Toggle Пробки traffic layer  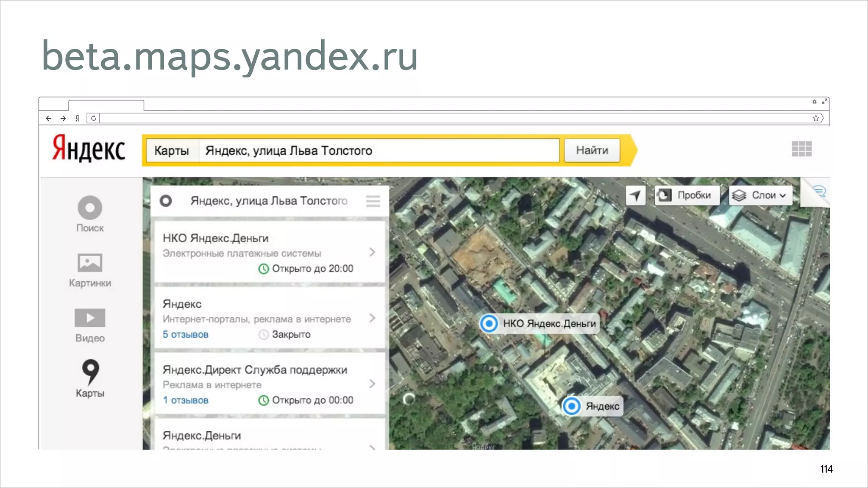point(687,195)
